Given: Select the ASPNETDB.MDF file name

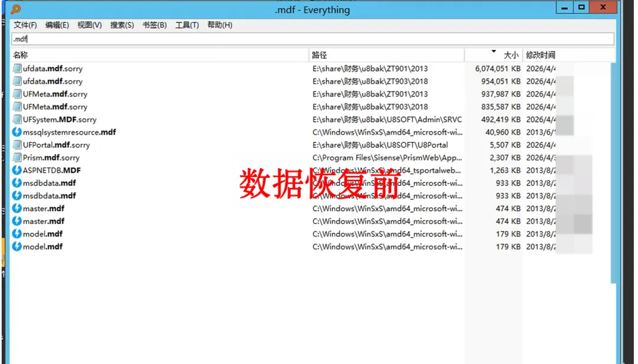Looking at the screenshot, I should point(51,170).
